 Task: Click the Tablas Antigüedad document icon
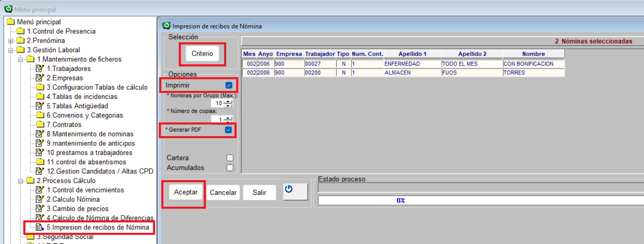pyautogui.click(x=40, y=106)
